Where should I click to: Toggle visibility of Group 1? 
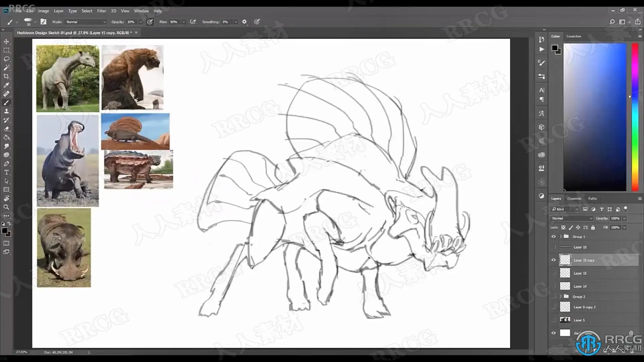tap(553, 237)
